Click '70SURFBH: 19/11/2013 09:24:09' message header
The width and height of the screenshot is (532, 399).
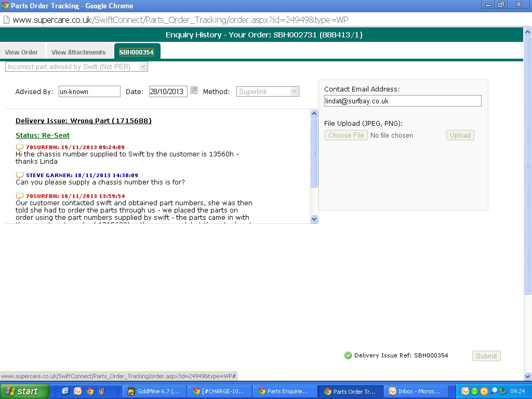(75, 147)
